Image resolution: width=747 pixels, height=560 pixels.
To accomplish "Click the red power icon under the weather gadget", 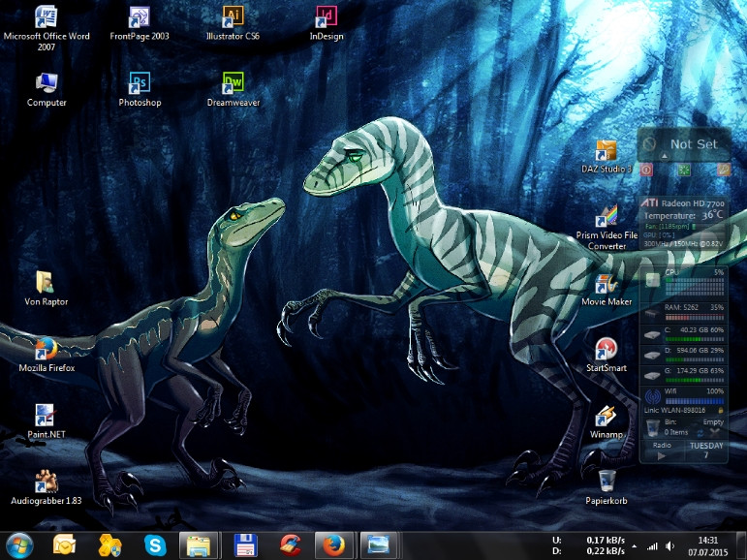I will (x=646, y=170).
